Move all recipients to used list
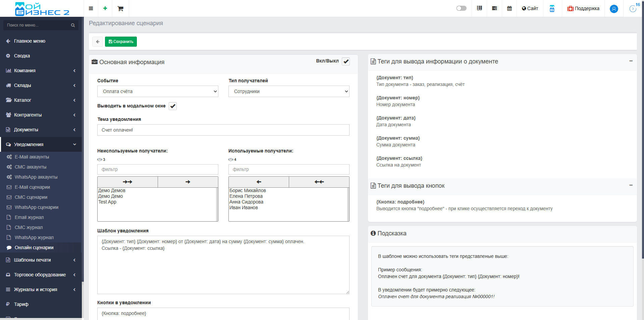Viewport: 644px width, 320px height. pyautogui.click(x=127, y=182)
